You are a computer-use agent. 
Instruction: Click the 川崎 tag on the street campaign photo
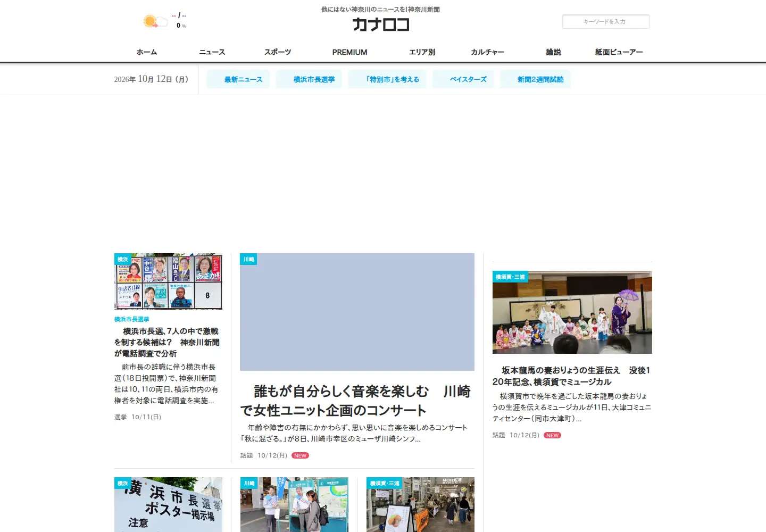(x=249, y=483)
